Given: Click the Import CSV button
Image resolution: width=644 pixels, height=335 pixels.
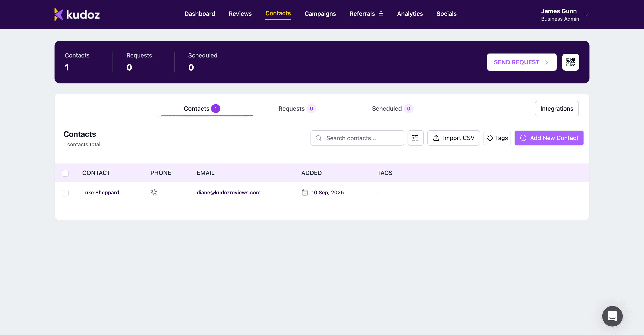Looking at the screenshot, I should click(453, 138).
